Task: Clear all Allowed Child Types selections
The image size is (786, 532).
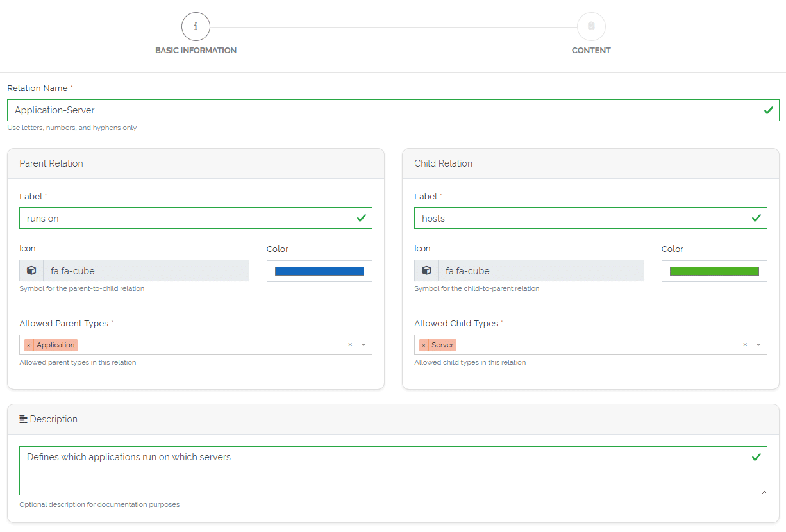Action: tap(745, 345)
